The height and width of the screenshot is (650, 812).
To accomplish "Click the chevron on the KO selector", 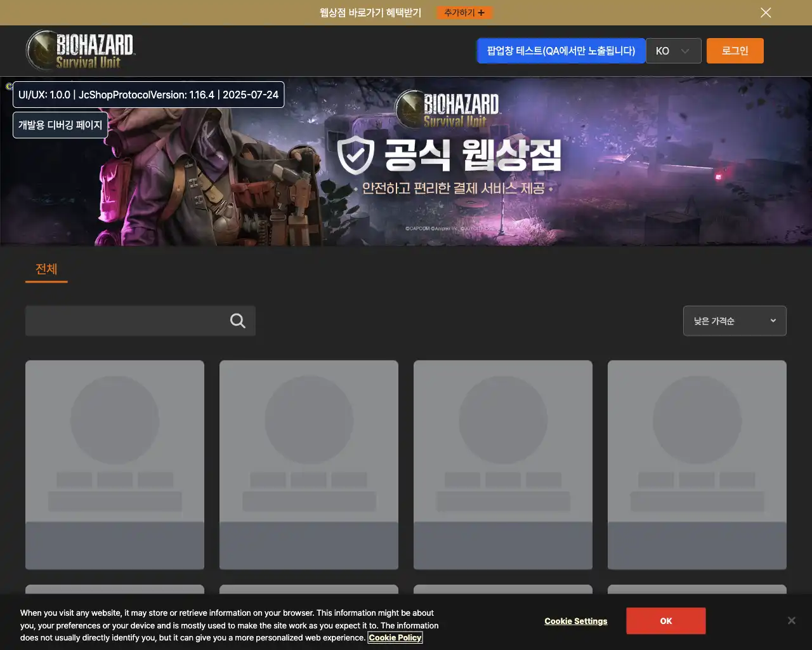I will point(685,51).
